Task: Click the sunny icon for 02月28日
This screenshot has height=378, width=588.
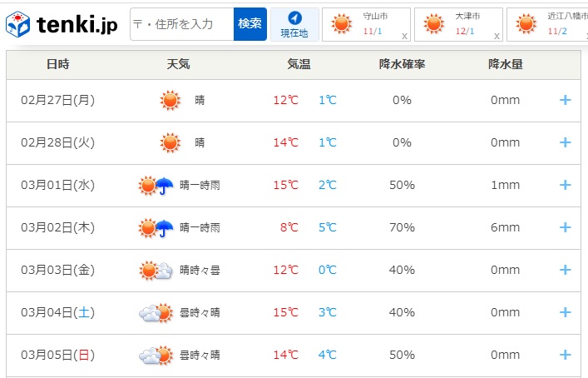Action: coord(170,142)
